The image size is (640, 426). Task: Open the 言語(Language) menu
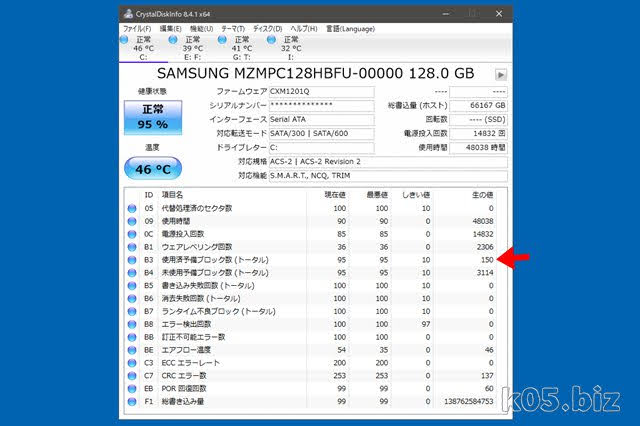(350, 29)
